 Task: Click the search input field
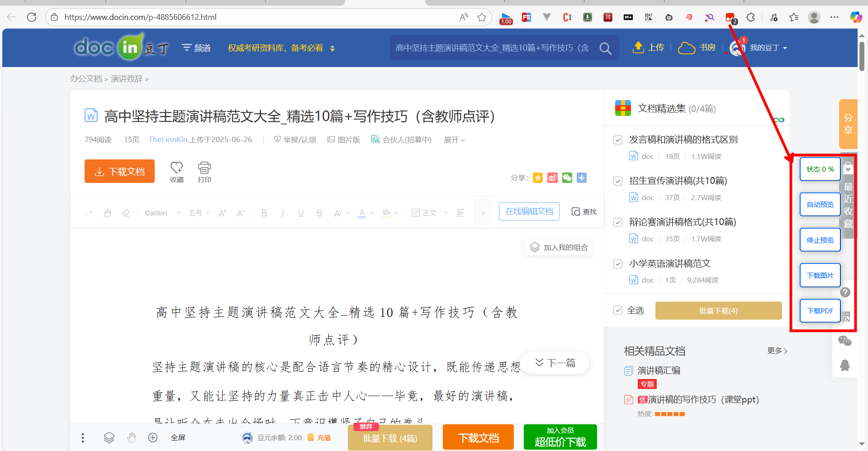[x=492, y=48]
